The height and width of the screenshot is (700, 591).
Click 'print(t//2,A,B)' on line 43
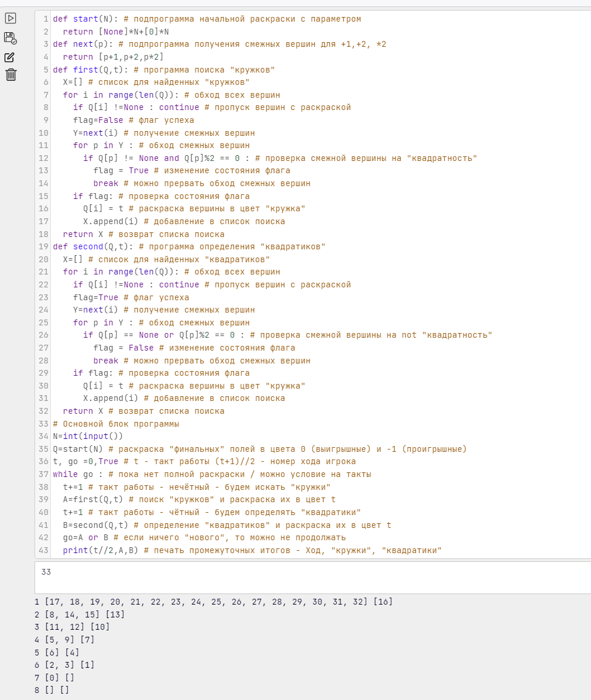point(101,550)
